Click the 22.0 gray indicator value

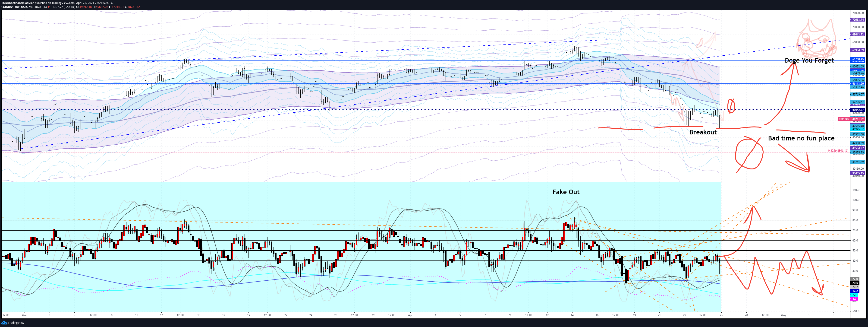click(x=855, y=279)
